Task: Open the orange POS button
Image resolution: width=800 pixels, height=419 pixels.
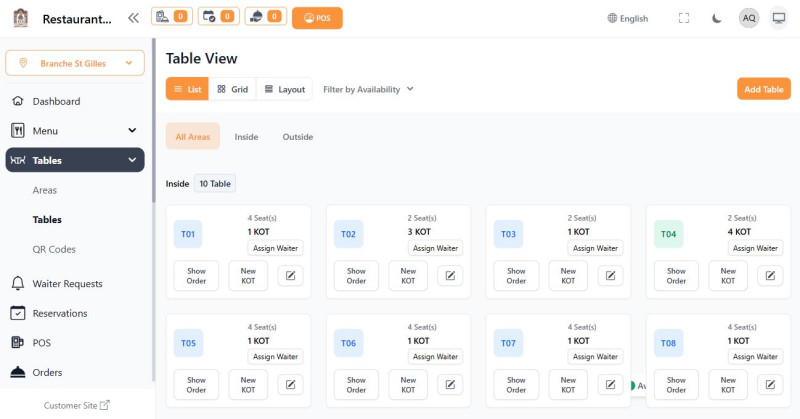Action: click(317, 18)
